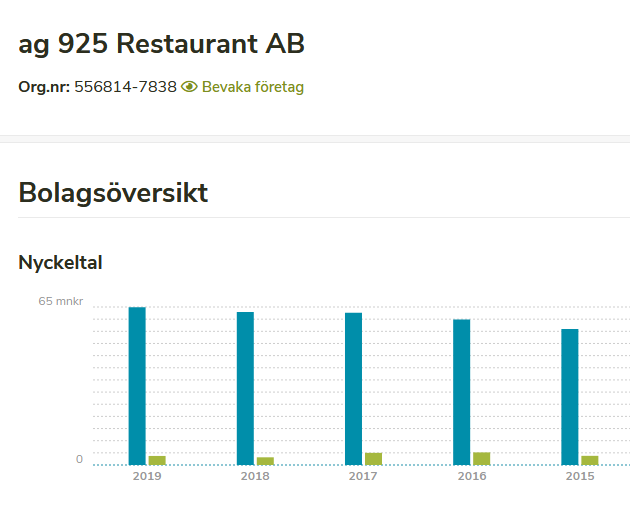Click the 2019 axis label

(x=147, y=476)
